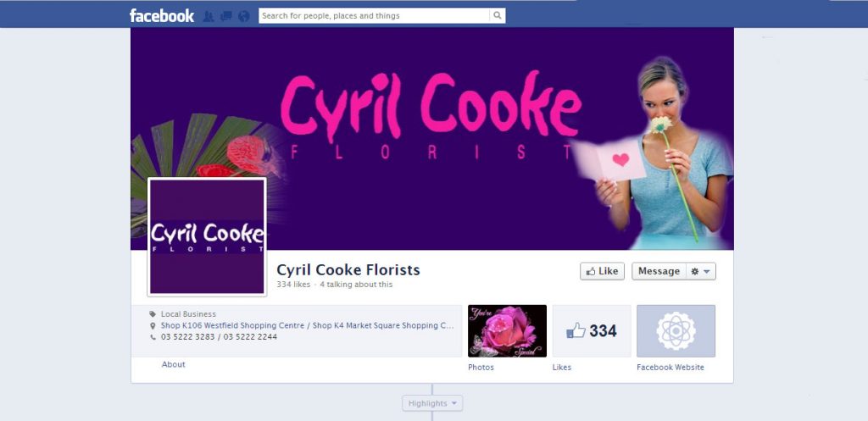The image size is (868, 421).
Task: Open the pink rose Photos thumbnail
Action: coord(507,331)
